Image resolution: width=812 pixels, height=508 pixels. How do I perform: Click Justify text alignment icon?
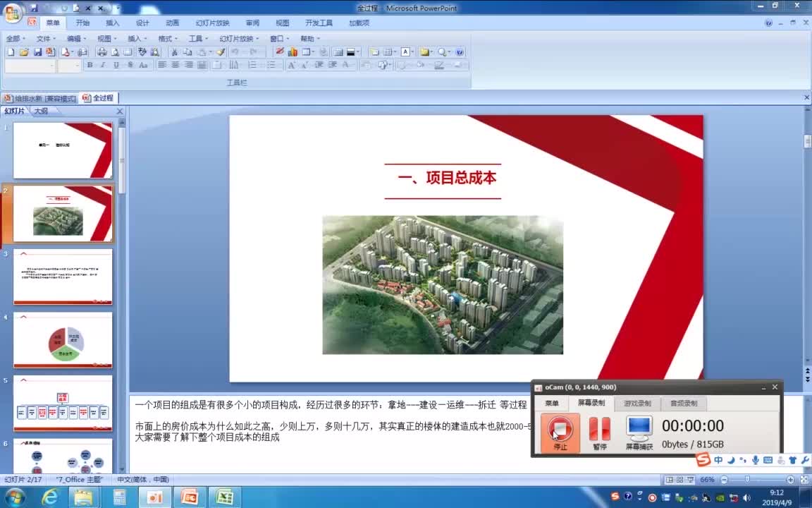[202, 66]
